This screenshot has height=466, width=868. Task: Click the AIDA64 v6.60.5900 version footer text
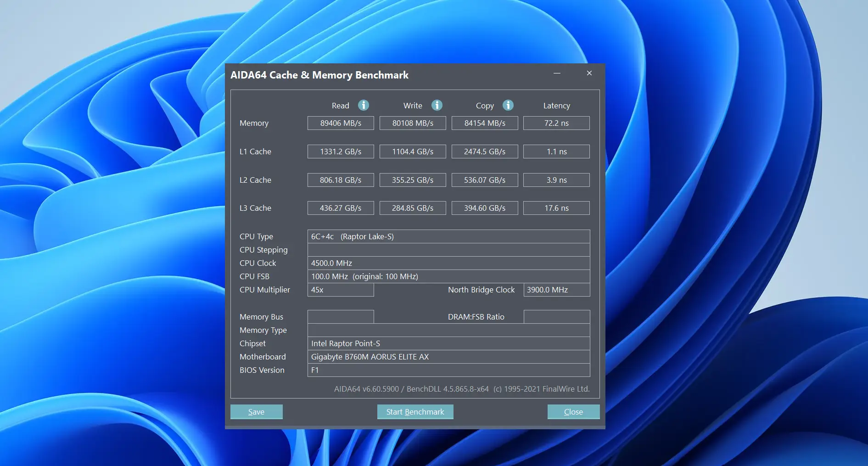pos(462,389)
